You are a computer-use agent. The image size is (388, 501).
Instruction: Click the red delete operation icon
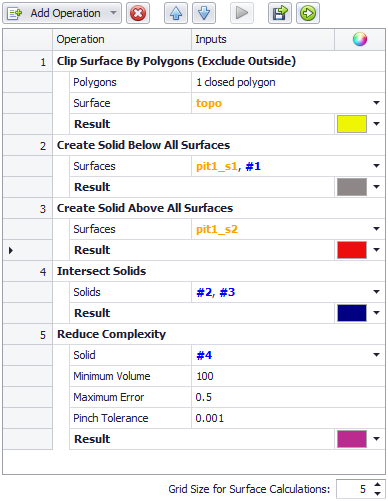138,13
